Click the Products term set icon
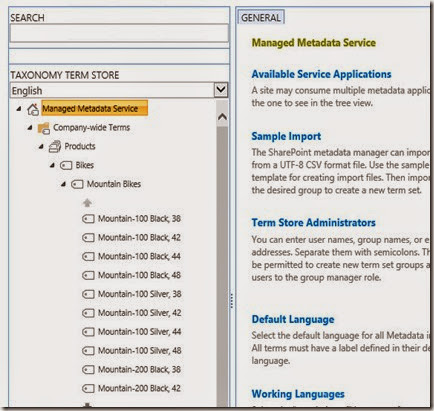Image resolution: width=434 pixels, height=411 pixels. (x=55, y=146)
